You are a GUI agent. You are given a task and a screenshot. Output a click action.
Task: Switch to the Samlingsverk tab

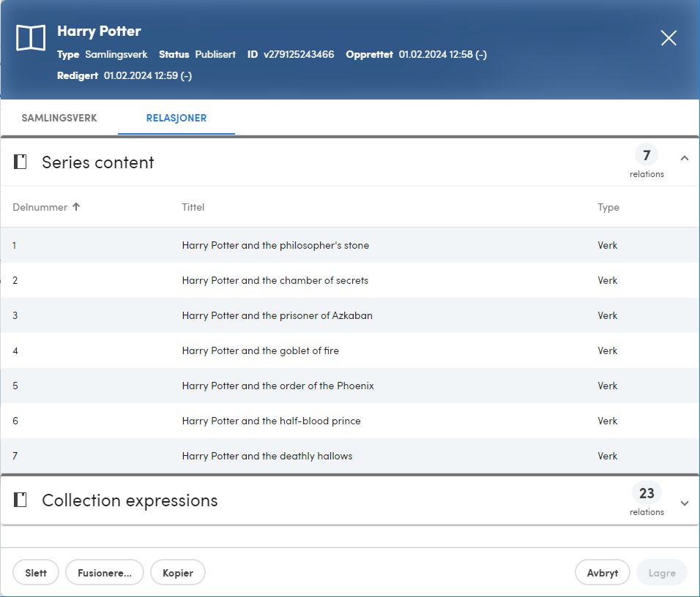click(59, 118)
